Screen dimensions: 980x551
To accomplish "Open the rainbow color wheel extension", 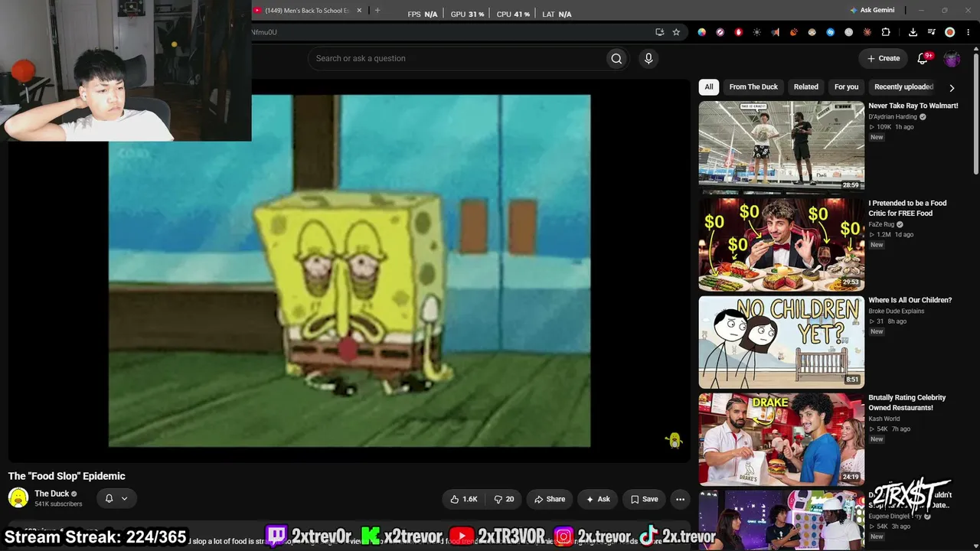I will click(x=701, y=32).
